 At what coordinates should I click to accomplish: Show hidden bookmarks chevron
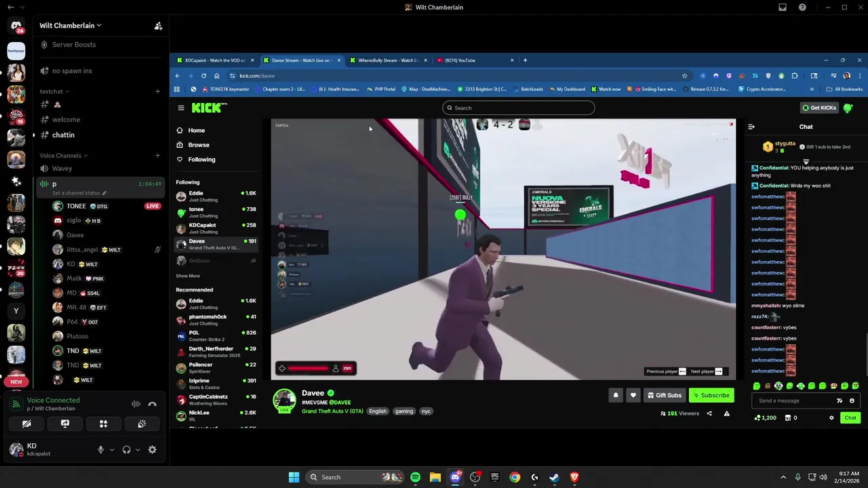812,89
